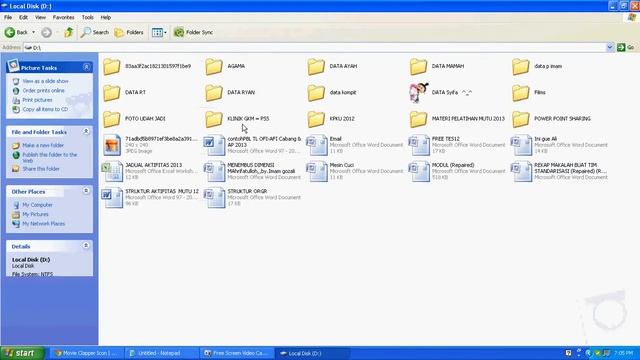This screenshot has width=640, height=360.
Task: Select the Films folder icon
Action: (520, 93)
